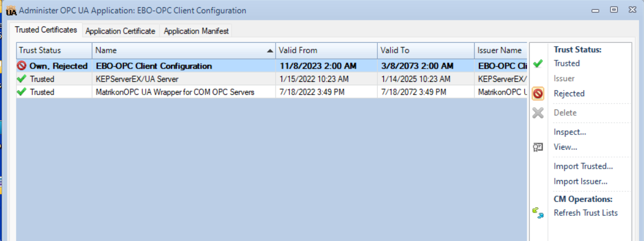Image resolution: width=644 pixels, height=241 pixels.
Task: Sort by the Valid From column header
Action: click(326, 51)
